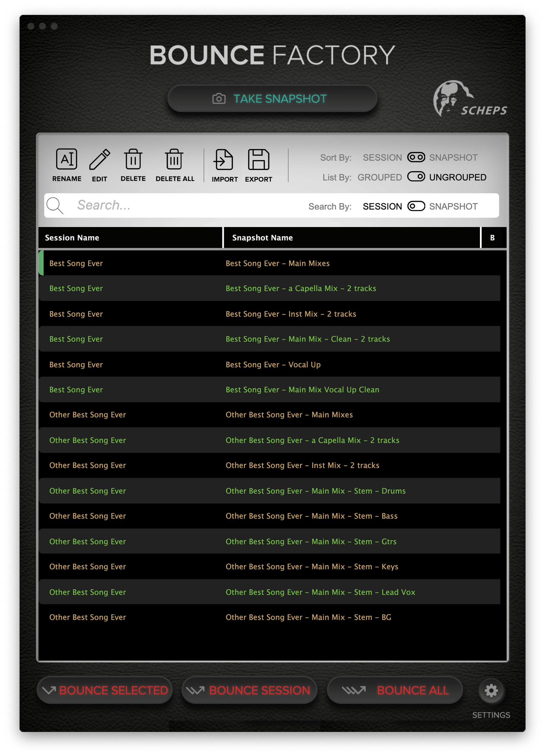This screenshot has height=756, width=545.
Task: Click the Session Name column header
Action: (72, 238)
